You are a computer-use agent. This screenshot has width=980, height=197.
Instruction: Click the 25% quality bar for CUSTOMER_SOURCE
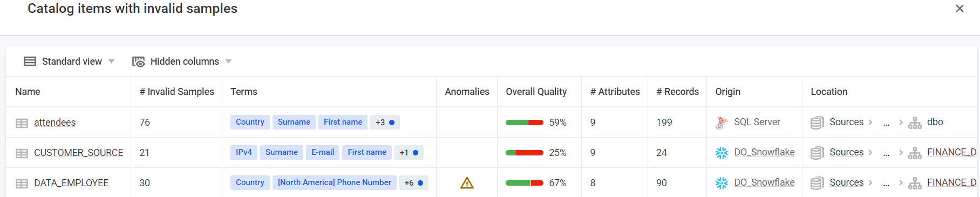(524, 153)
